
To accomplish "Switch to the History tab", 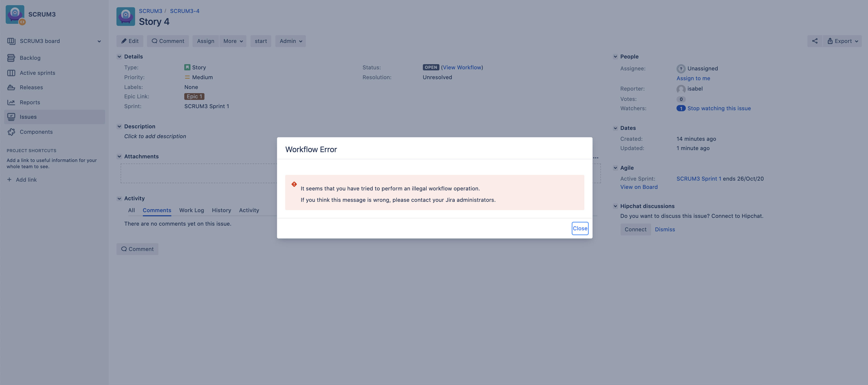I will point(221,210).
